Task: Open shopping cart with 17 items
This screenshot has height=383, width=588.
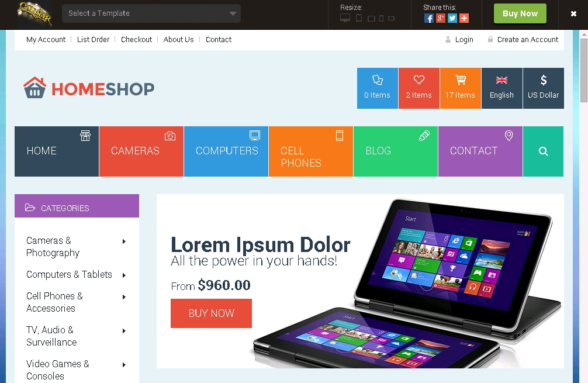Action: [461, 88]
